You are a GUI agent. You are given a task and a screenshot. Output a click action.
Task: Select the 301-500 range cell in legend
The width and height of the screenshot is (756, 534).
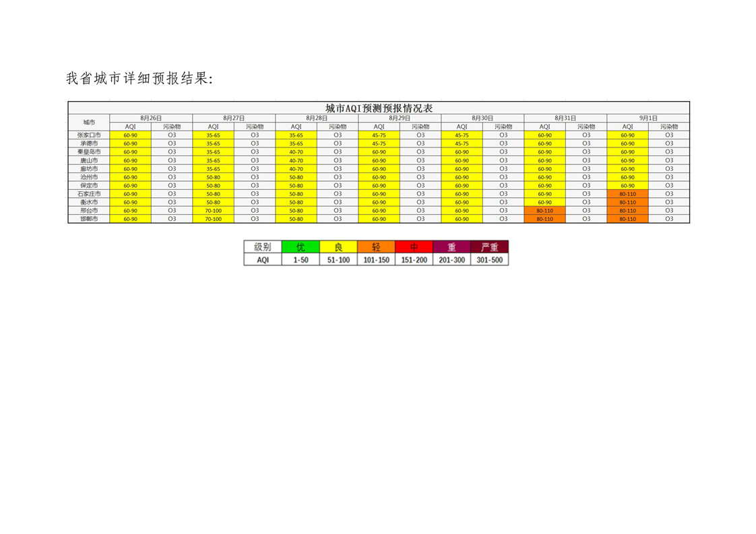click(x=489, y=260)
